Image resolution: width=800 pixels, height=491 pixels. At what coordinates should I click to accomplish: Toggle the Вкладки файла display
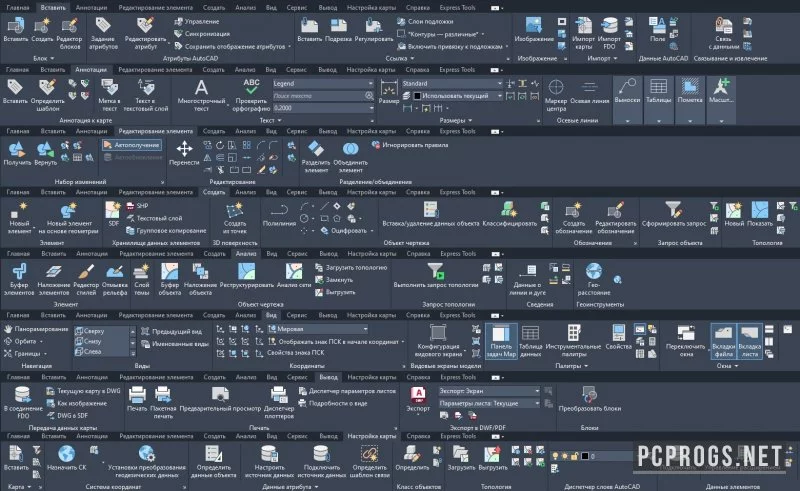723,340
